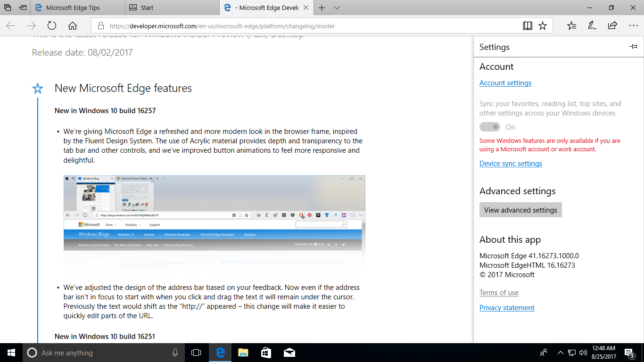644x362 pixels.
Task: Select the Microsoft Edge Developer tab
Action: (x=267, y=8)
